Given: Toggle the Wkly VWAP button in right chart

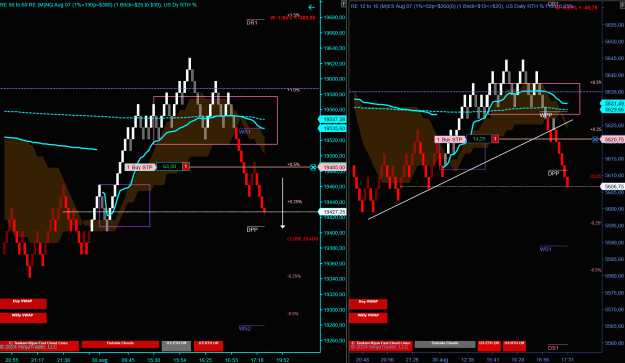Looking at the screenshot, I should [x=368, y=318].
